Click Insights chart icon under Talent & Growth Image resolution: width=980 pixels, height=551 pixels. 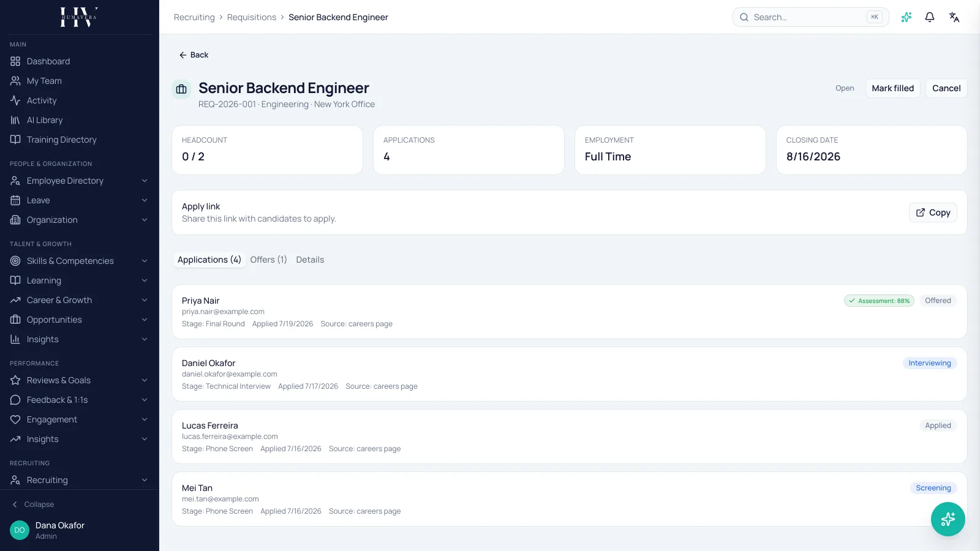tap(15, 339)
